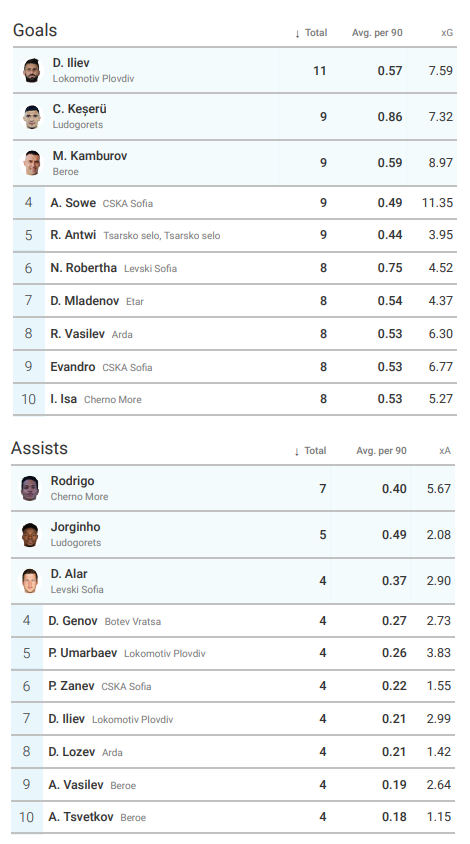470x844 pixels.
Task: Sort Goals table by xG header
Action: point(447,33)
